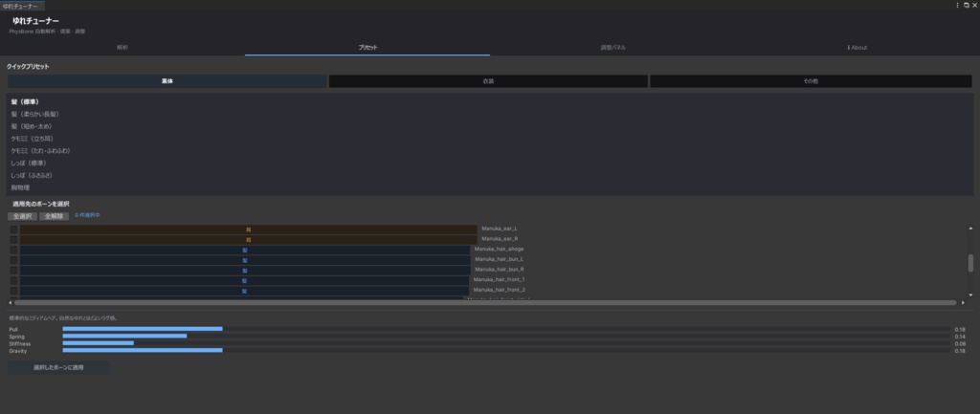Viewport: 980px width, 414px height.
Task: Click the Pull slider bar
Action: pos(506,329)
